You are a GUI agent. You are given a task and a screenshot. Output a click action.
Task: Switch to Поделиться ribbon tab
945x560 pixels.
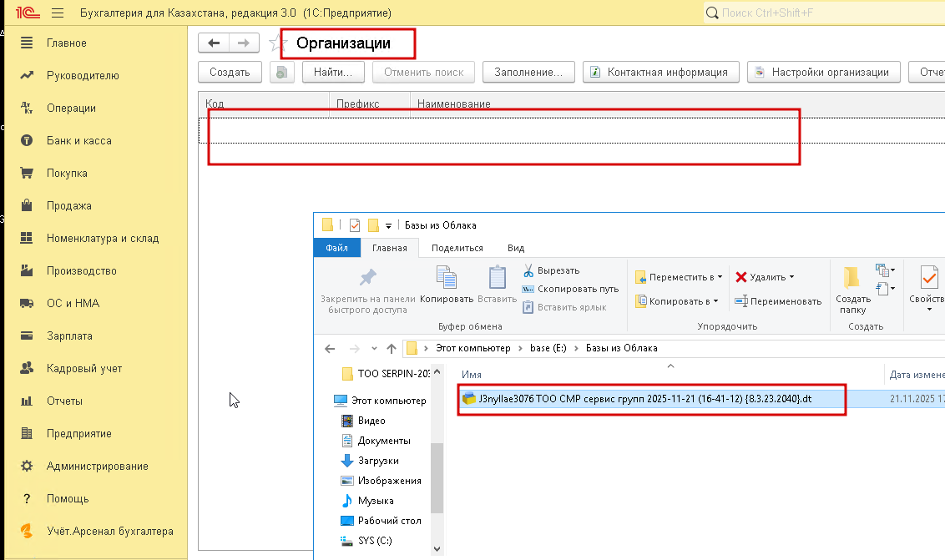(457, 248)
